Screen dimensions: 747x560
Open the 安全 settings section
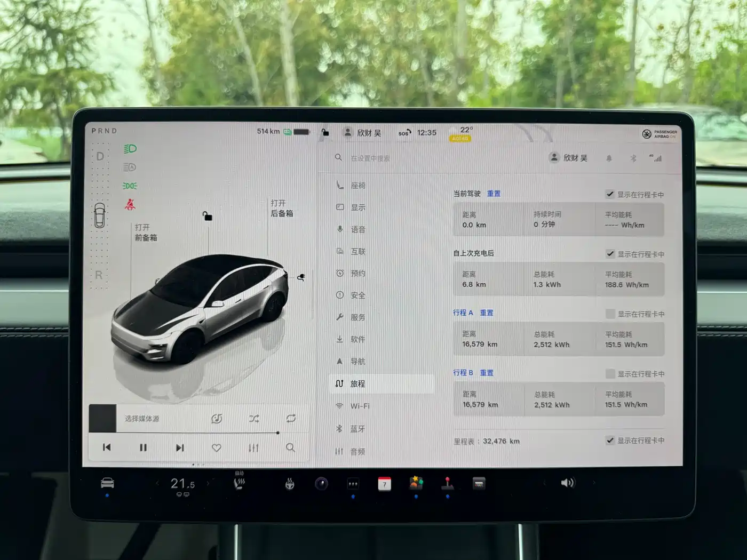pos(357,295)
